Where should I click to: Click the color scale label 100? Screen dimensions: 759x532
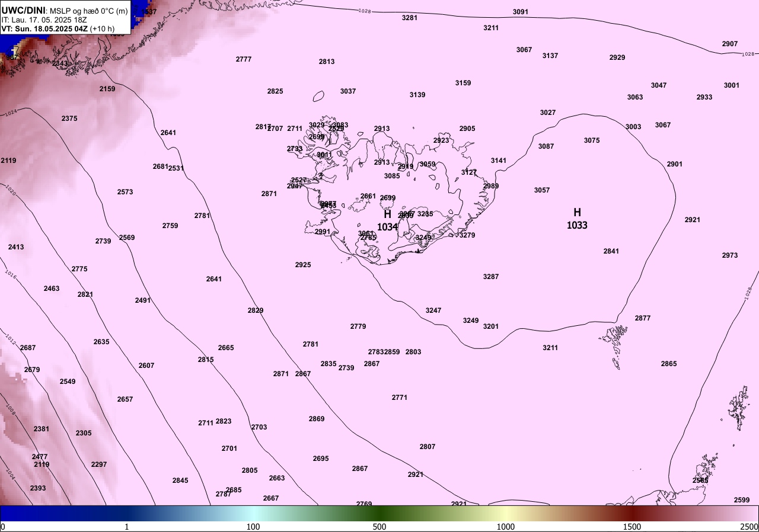tap(253, 527)
